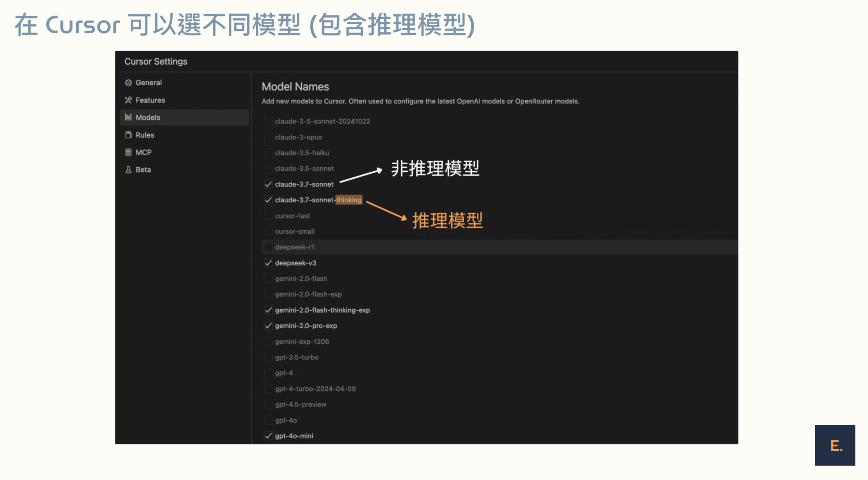Enable the gpt-4-turbo-2024-04-09 checkbox
The image size is (868, 480).
[x=268, y=389]
